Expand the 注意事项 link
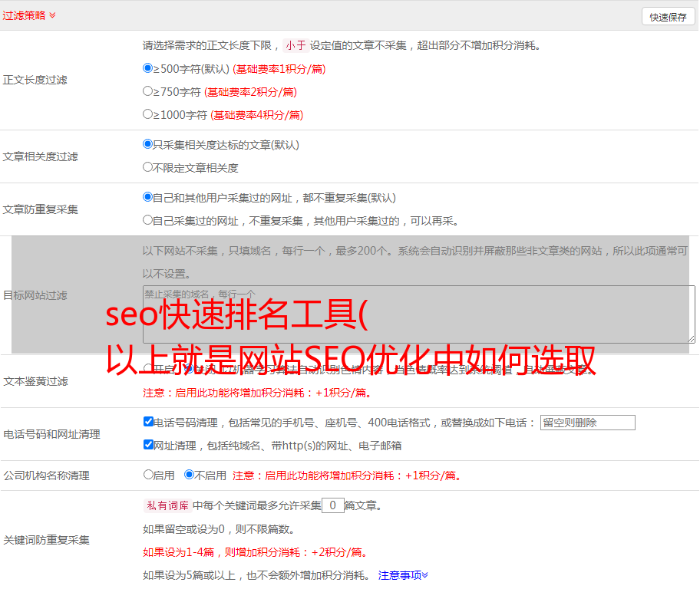700x589 pixels. 403,575
